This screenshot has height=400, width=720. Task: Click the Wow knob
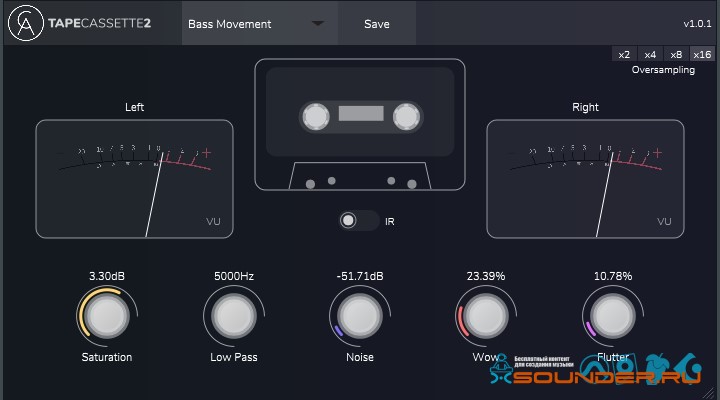486,316
